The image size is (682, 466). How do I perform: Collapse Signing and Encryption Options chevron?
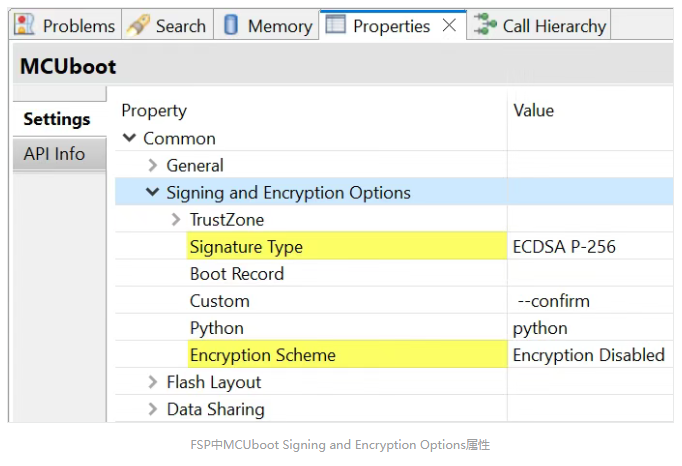point(152,192)
